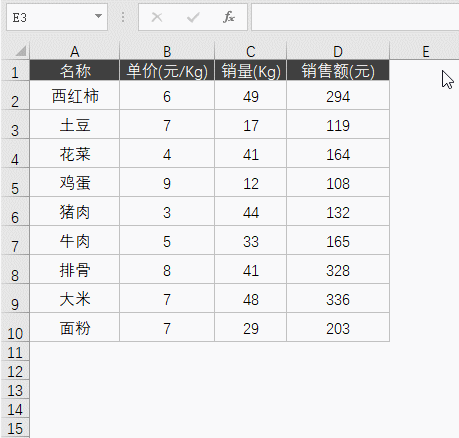The width and height of the screenshot is (459, 438).
Task: Click unit price cell 5 for 牛肉
Action: (167, 240)
